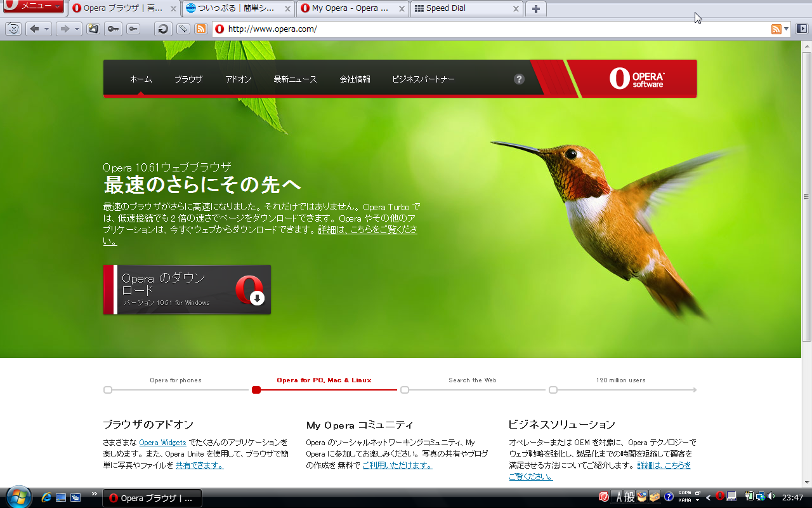Image resolution: width=812 pixels, height=508 pixels.
Task: Click the IME A input mode indicator
Action: click(620, 497)
